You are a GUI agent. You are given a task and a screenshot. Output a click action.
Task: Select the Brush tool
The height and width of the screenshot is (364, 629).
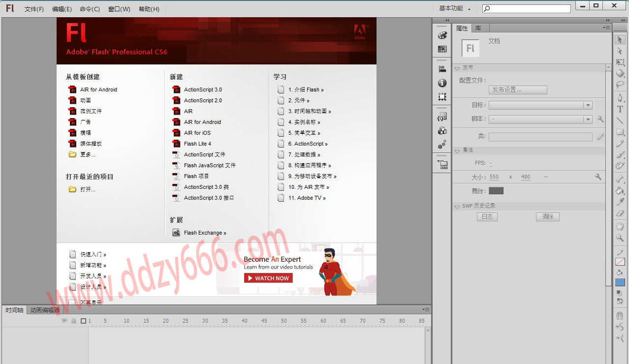point(620,154)
